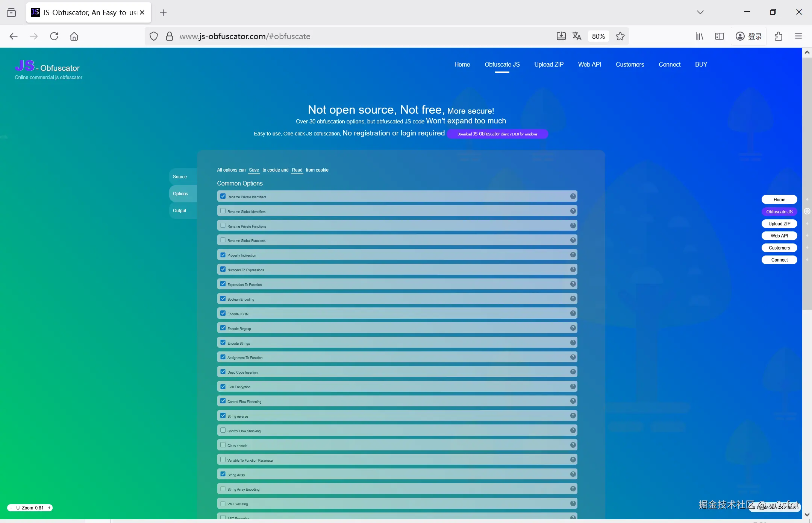This screenshot has width=812, height=523.
Task: Click Web API floating side button
Action: [779, 236]
